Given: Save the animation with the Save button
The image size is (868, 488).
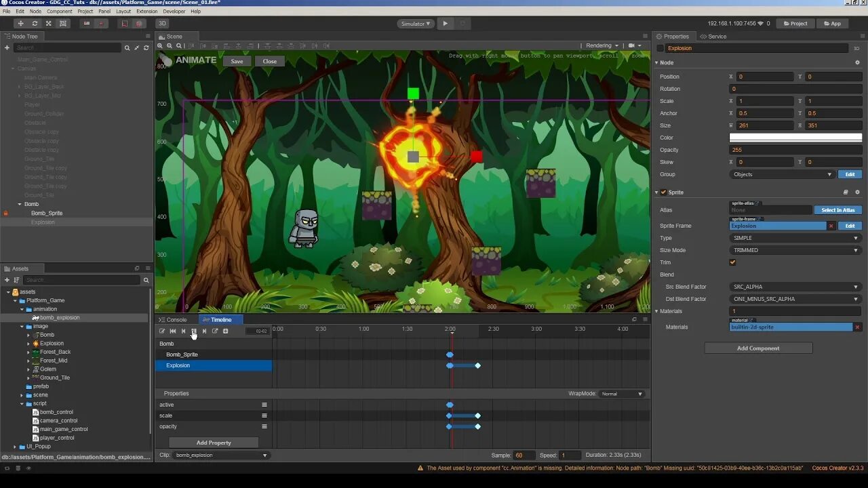Looking at the screenshot, I should 237,61.
